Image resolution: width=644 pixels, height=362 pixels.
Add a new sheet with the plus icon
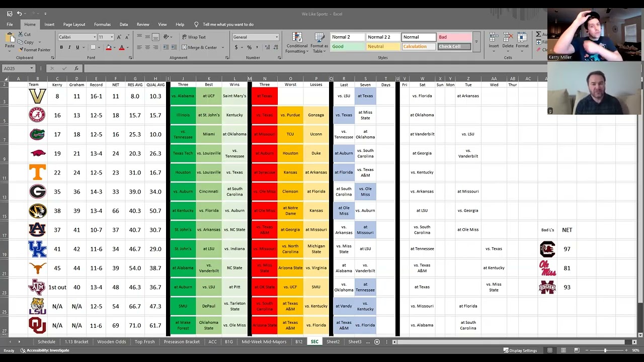377,342
